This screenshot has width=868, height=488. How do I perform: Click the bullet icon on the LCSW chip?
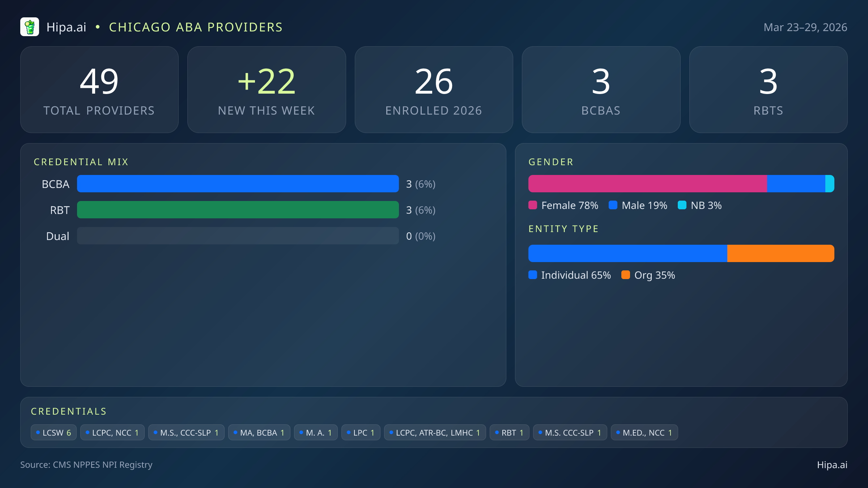(38, 432)
